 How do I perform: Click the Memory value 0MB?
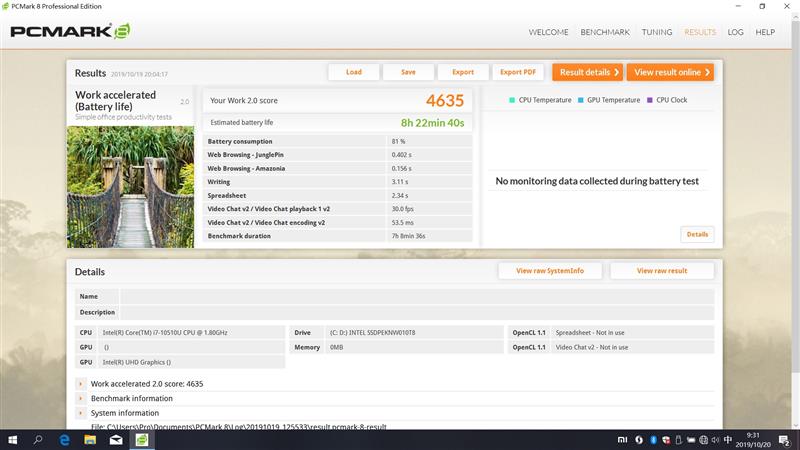(x=336, y=347)
